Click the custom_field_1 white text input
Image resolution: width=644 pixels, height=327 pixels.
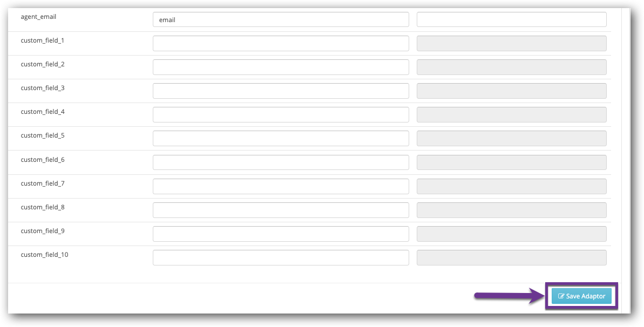coord(281,43)
